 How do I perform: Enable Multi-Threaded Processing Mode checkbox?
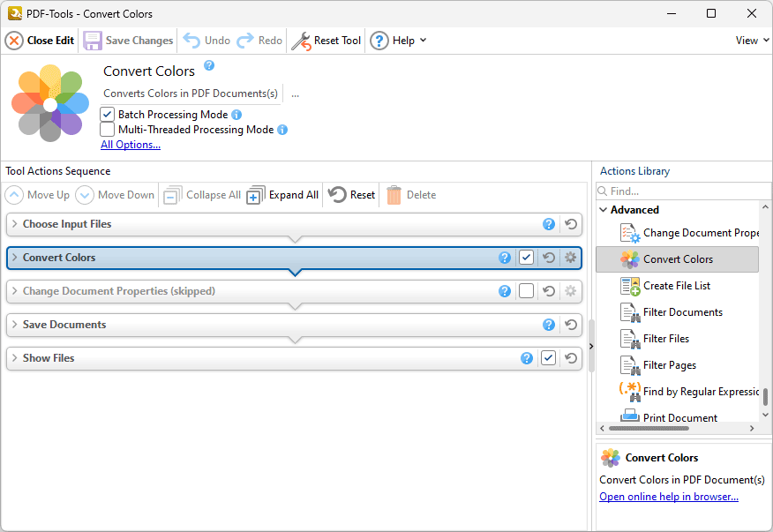(107, 129)
